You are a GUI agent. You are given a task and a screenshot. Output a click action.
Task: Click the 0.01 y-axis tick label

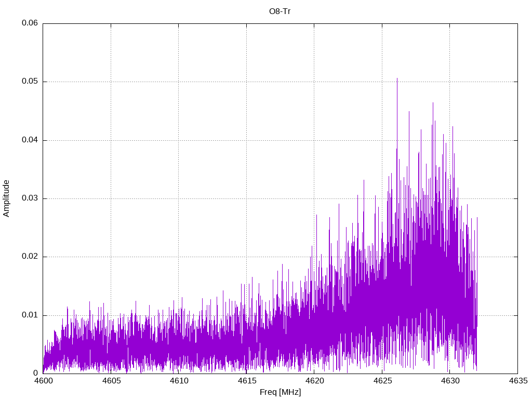coord(30,315)
